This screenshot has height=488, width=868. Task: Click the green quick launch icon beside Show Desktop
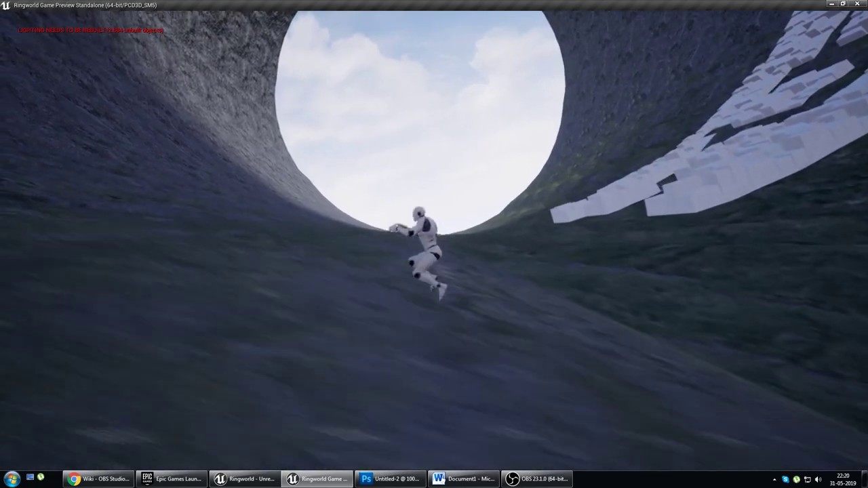click(x=41, y=478)
